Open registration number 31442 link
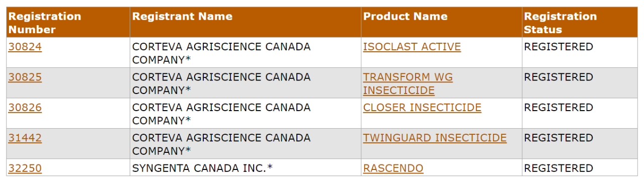This screenshot has height=181, width=644. point(25,138)
